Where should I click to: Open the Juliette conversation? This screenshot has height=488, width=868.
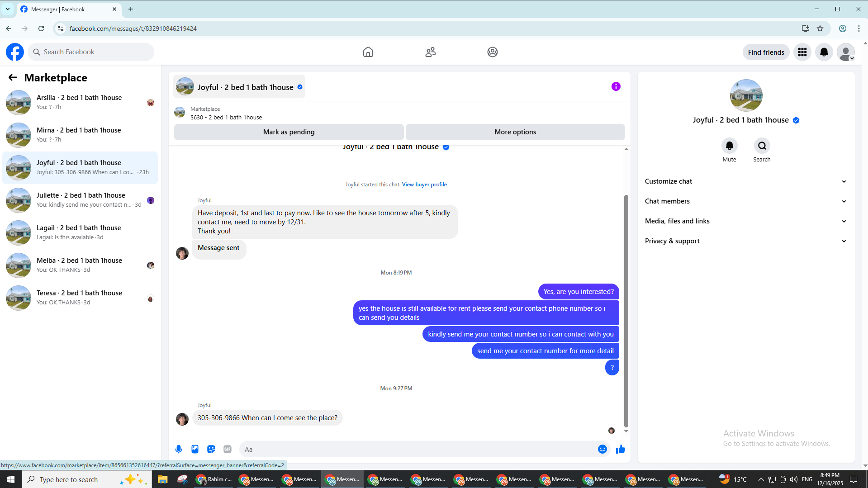(81, 200)
